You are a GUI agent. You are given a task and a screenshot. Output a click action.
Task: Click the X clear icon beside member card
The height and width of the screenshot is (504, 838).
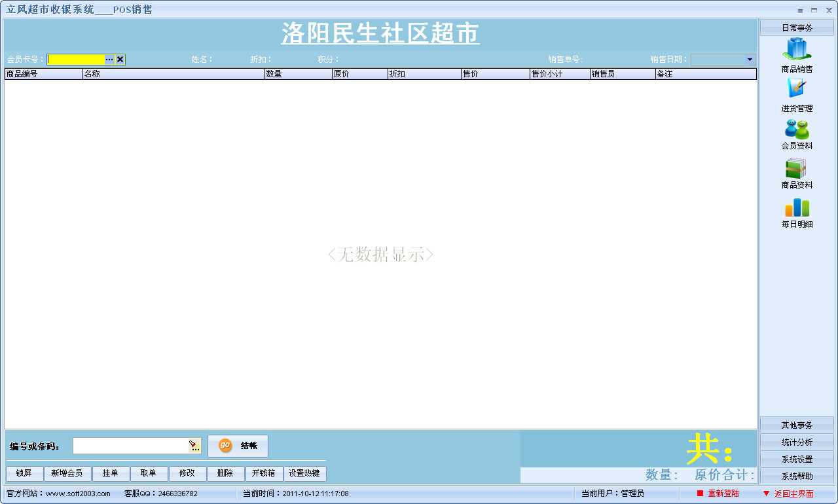pyautogui.click(x=120, y=60)
